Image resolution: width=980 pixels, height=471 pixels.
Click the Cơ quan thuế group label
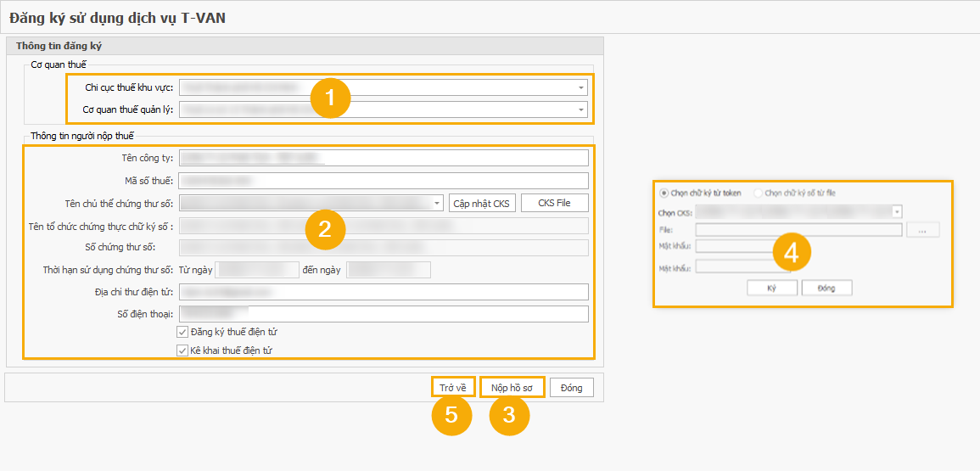click(x=59, y=64)
